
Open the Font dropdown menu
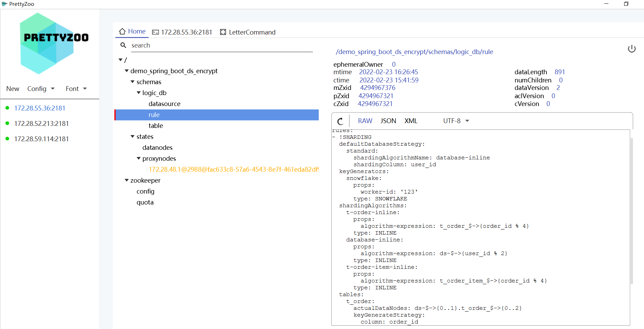point(76,89)
